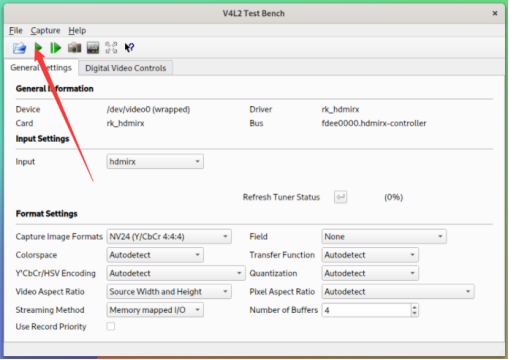
Task: Click the Number of Buffers field
Action: (366, 310)
